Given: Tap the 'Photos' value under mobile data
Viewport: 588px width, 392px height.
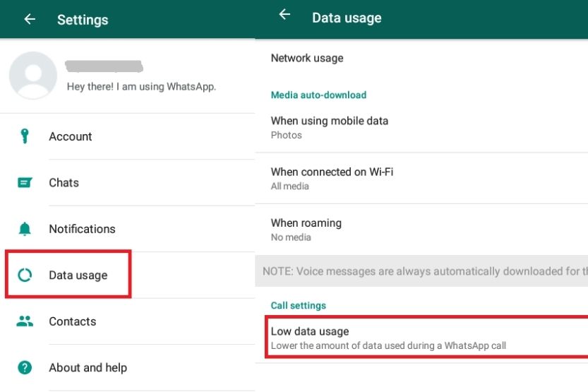Looking at the screenshot, I should (286, 135).
